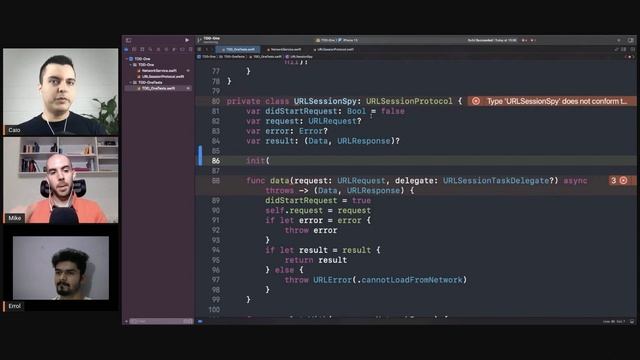Toggle the inspector panel

click(631, 40)
